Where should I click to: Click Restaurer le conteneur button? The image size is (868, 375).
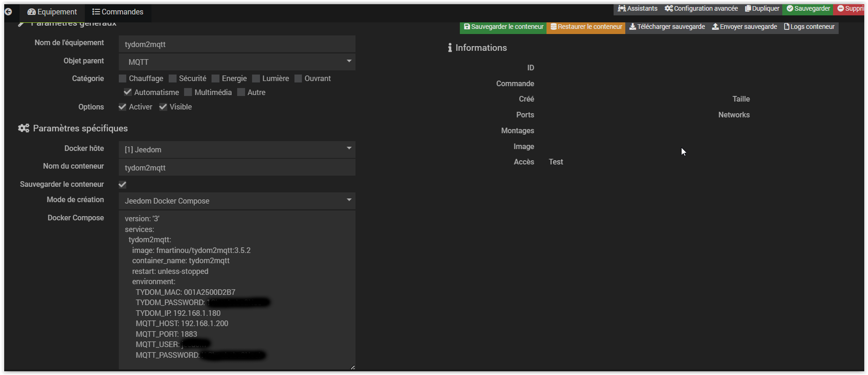pyautogui.click(x=586, y=27)
